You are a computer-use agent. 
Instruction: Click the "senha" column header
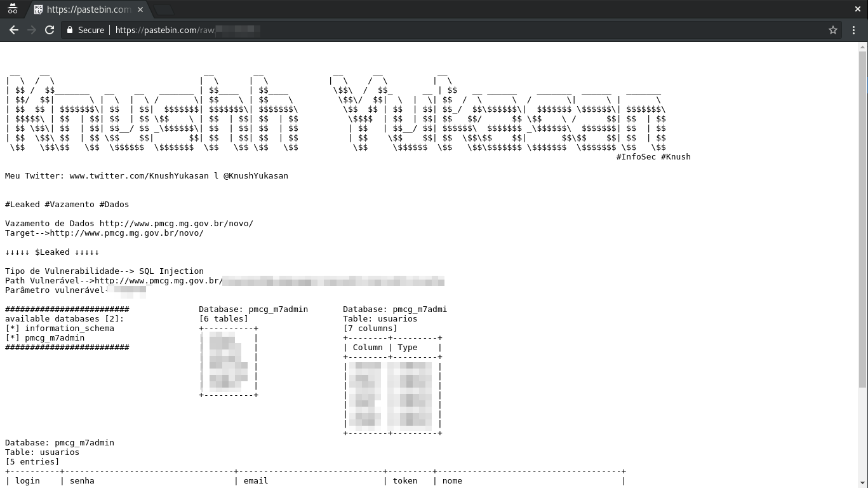[x=82, y=481]
